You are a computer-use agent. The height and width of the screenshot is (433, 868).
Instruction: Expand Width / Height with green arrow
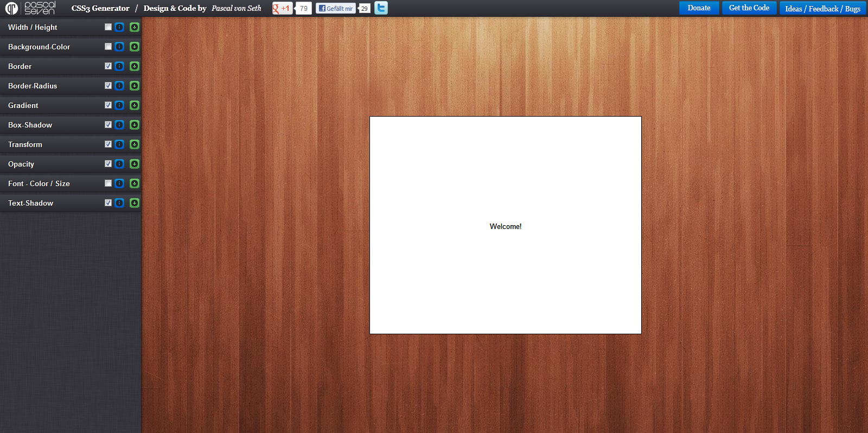[x=135, y=27]
